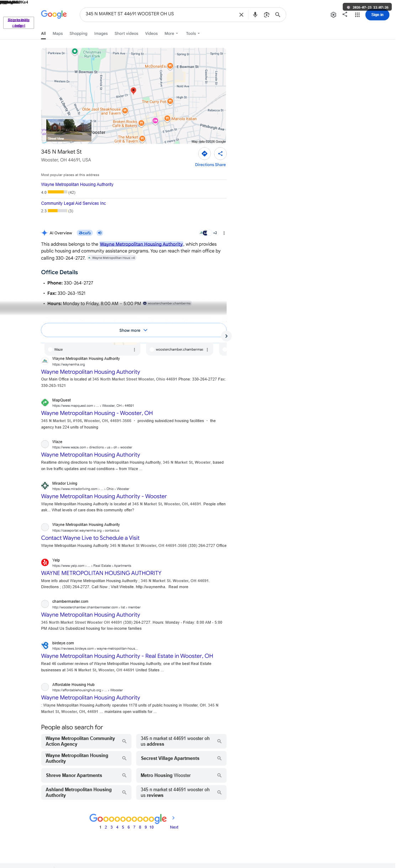The width and height of the screenshot is (400, 868).
Task: Click the Mirador Living result favicon
Action: click(x=45, y=485)
